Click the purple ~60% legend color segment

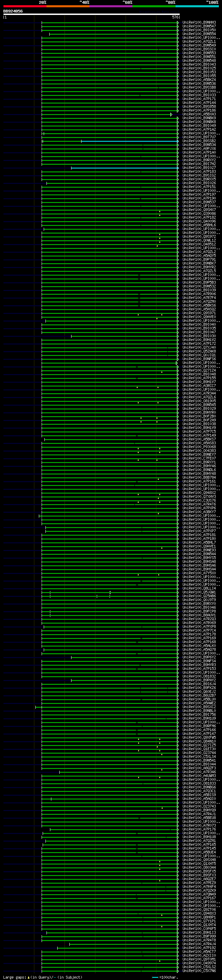tap(111, 6)
